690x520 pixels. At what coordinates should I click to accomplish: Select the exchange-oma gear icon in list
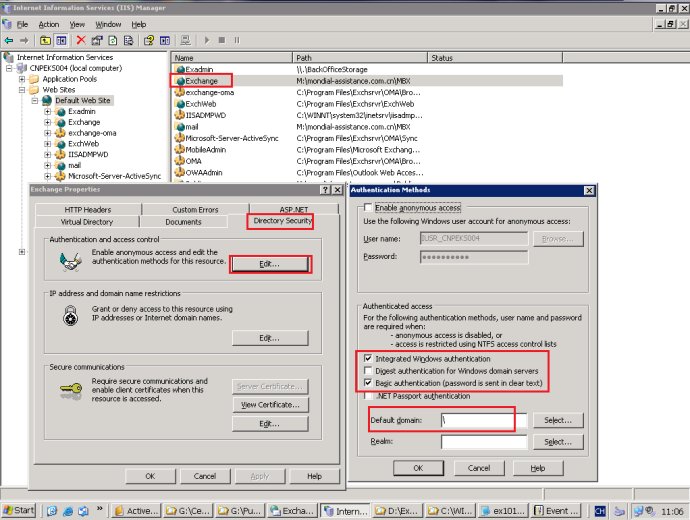tap(180, 92)
